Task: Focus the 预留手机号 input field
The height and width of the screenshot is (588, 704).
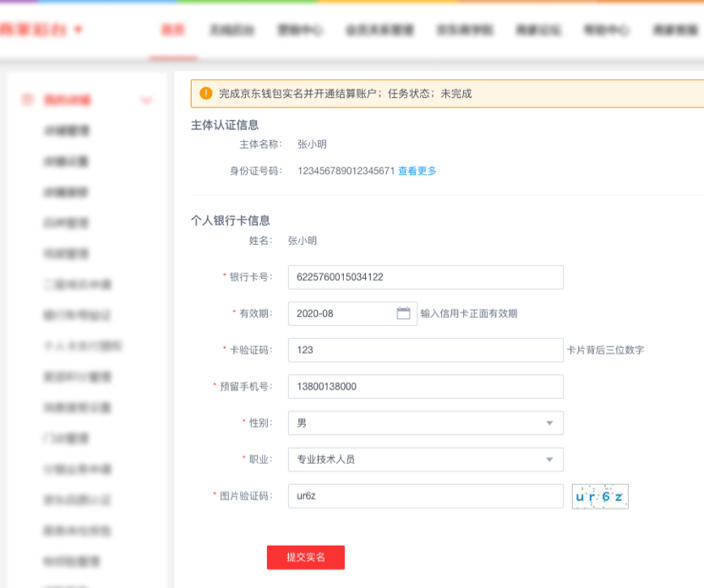Action: pos(426,386)
